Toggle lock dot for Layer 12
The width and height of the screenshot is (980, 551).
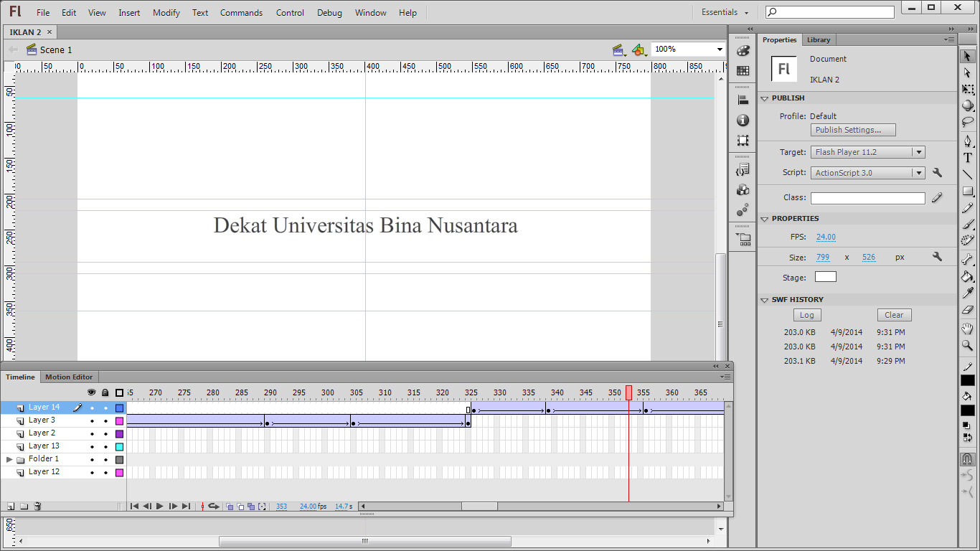click(x=105, y=473)
